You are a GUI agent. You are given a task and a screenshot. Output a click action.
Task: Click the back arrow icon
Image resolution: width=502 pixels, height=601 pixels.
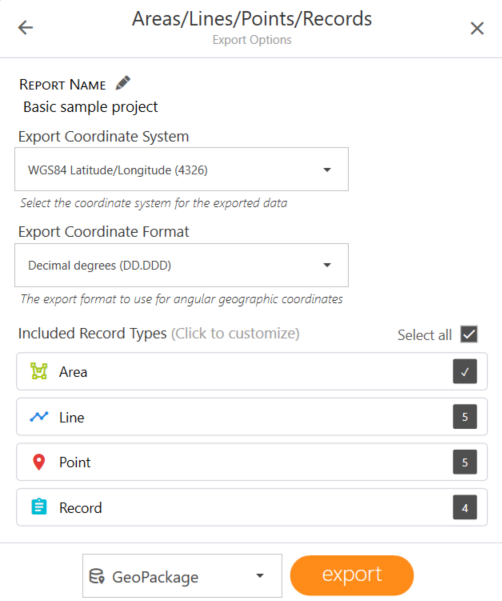pos(25,28)
